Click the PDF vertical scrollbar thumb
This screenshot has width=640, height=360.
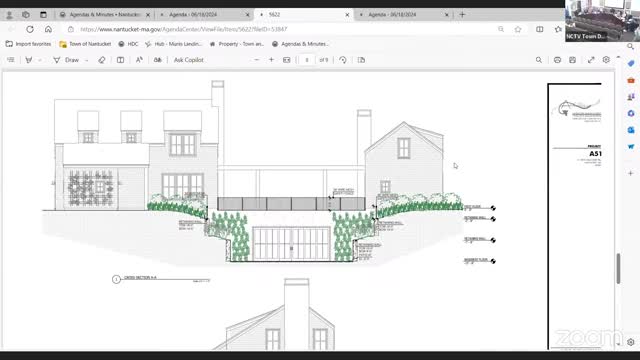(618, 268)
